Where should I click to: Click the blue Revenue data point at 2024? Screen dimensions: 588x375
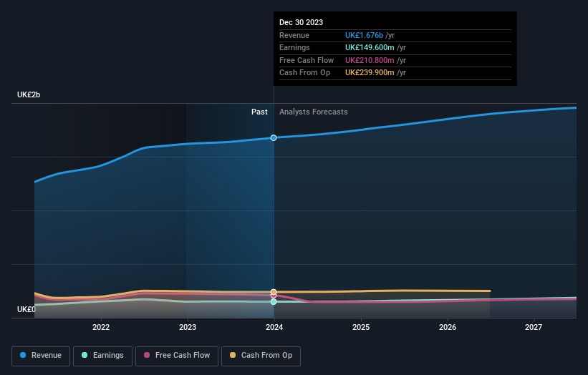click(274, 138)
